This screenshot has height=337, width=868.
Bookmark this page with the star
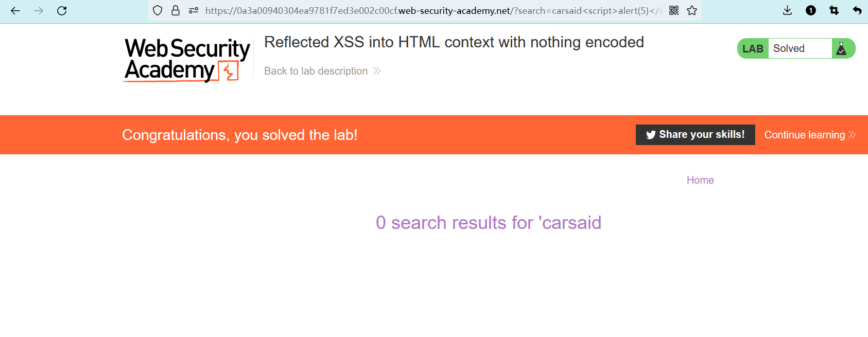pyautogui.click(x=692, y=10)
